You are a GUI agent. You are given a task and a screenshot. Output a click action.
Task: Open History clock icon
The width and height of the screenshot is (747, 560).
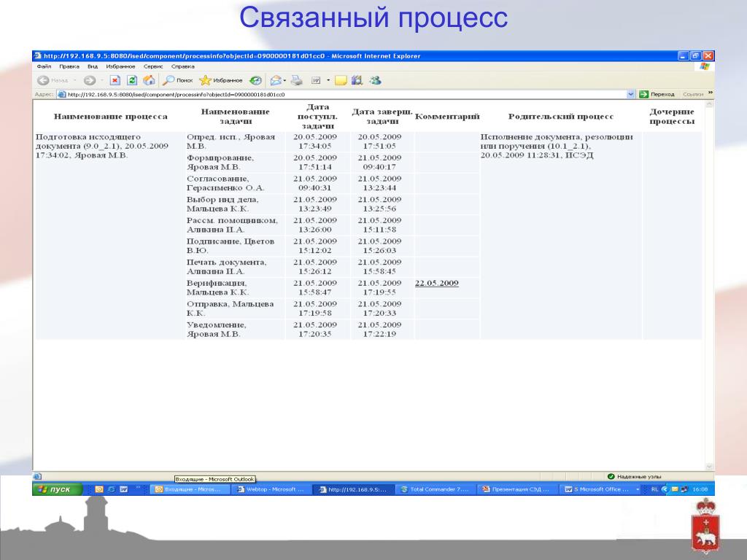pos(256,80)
